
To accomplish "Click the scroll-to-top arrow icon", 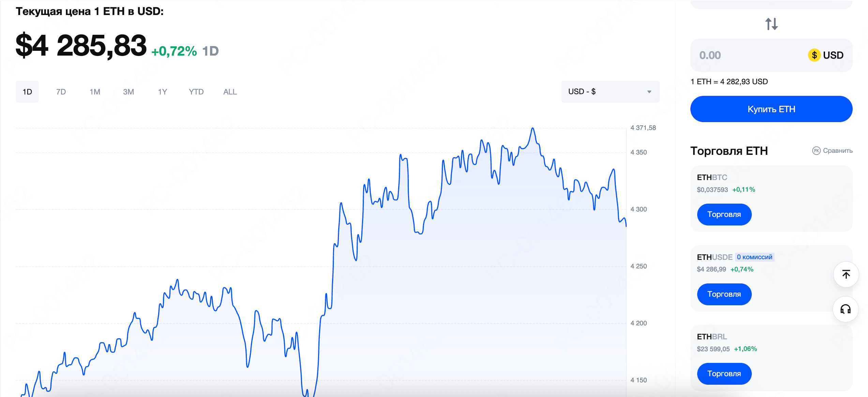I will click(x=846, y=274).
